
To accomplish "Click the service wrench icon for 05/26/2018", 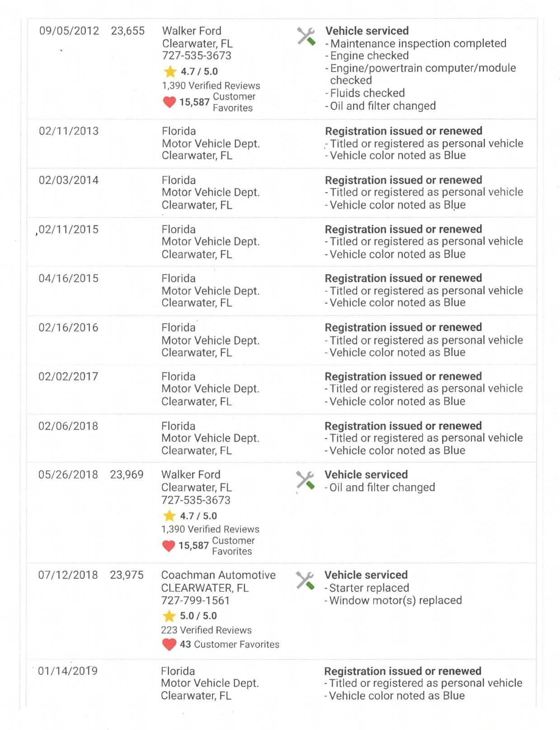I will (305, 480).
